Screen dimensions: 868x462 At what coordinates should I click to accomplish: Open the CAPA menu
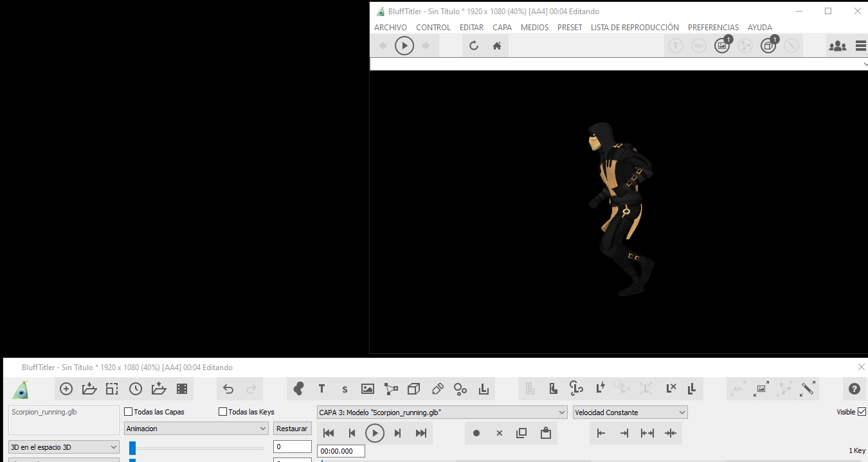click(x=502, y=28)
